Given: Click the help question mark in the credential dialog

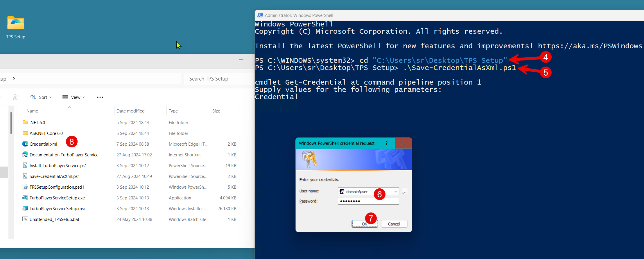Looking at the screenshot, I should (386, 143).
